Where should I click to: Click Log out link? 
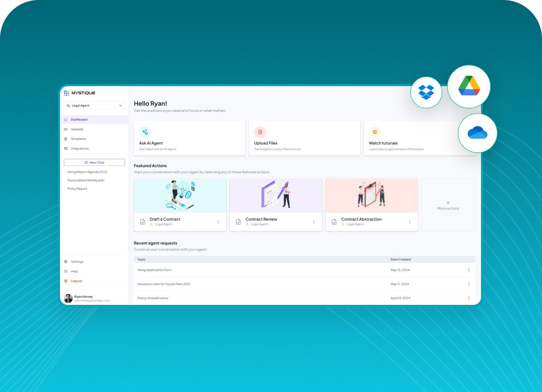pos(76,281)
